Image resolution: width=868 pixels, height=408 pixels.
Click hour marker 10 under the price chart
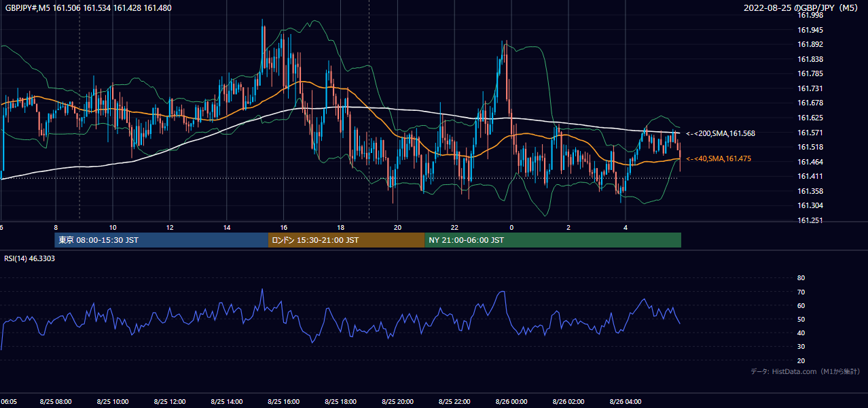point(113,227)
